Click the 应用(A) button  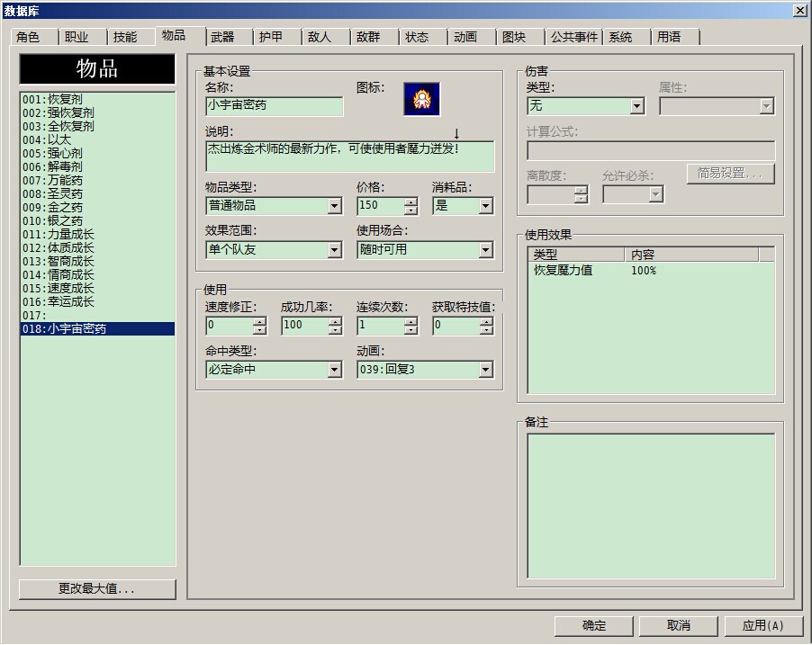762,626
